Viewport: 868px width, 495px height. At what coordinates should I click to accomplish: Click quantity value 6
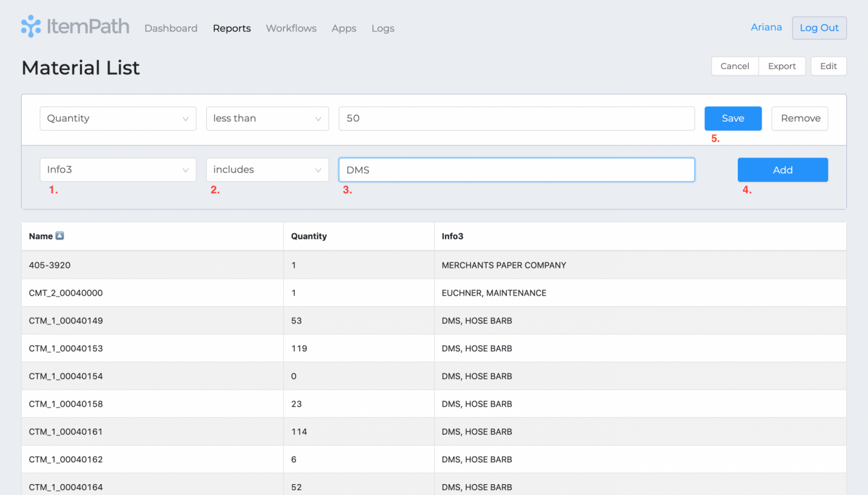(293, 459)
